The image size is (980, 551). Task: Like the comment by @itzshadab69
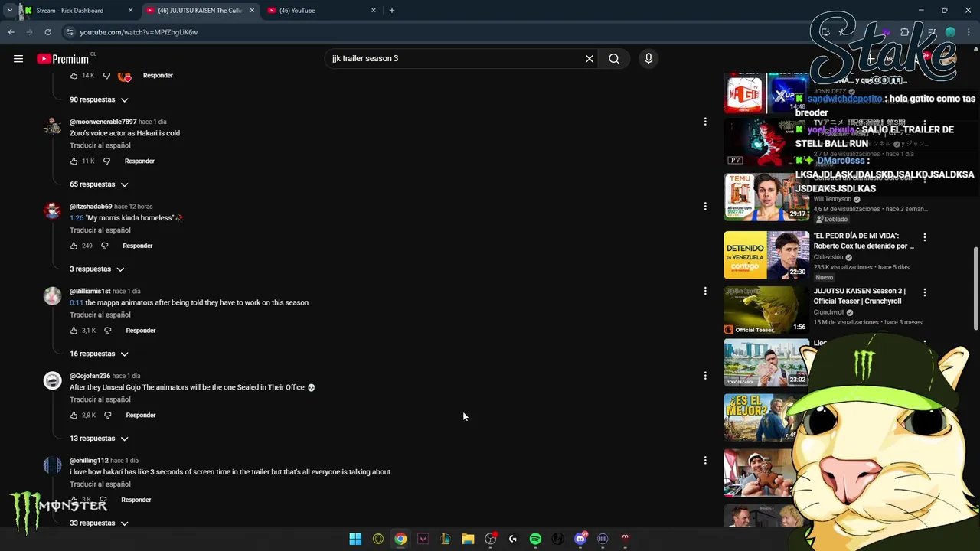[73, 246]
